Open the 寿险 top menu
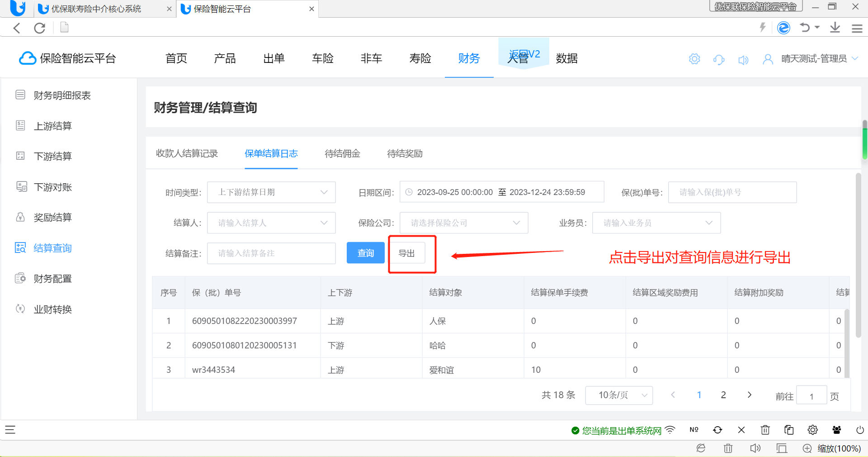 pyautogui.click(x=420, y=58)
